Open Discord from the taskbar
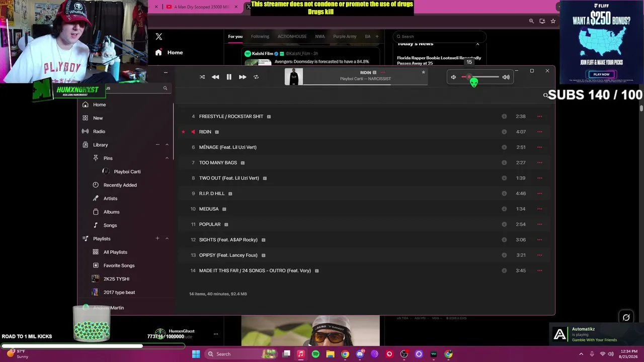Viewport: 644px width, 362px height. pos(360,354)
